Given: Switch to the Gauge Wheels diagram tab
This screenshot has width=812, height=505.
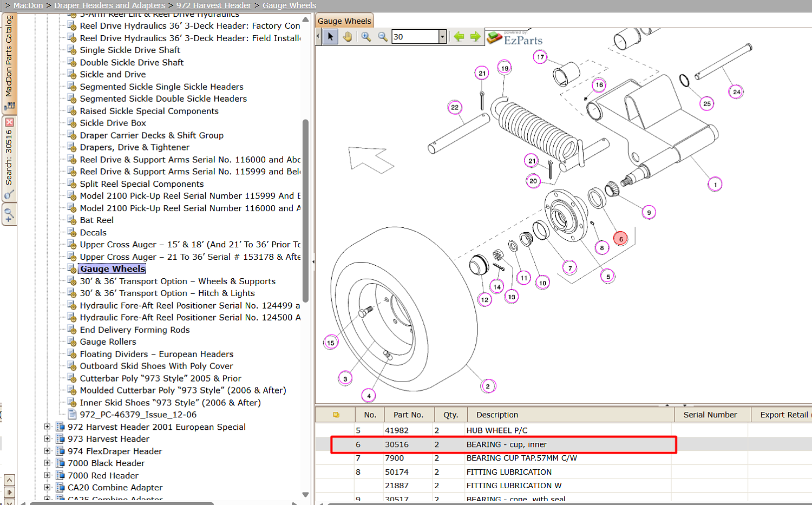Looking at the screenshot, I should coord(345,21).
